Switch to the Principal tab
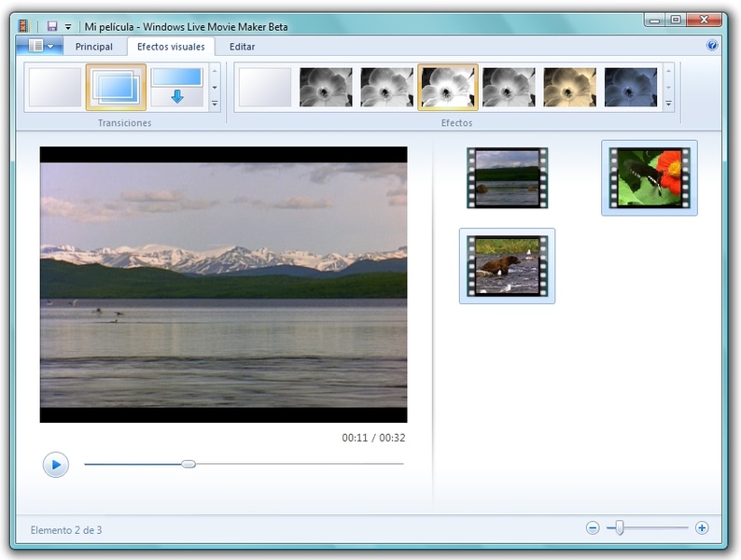Image resolution: width=741 pixels, height=560 pixels. coord(93,47)
